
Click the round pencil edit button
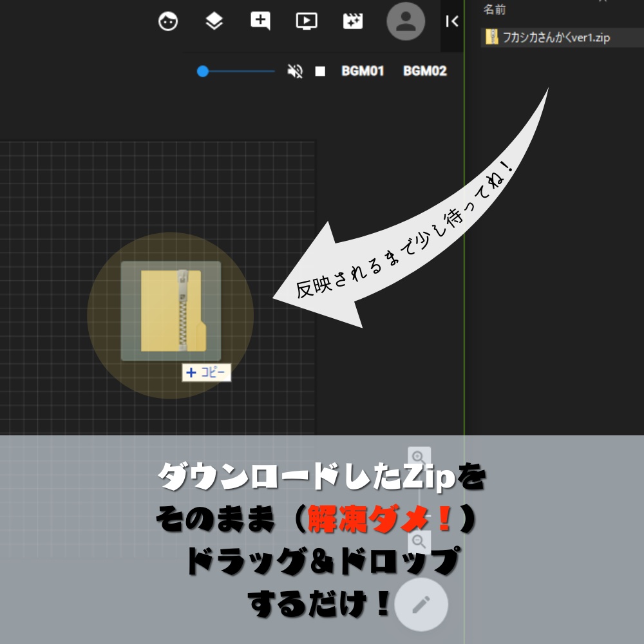tap(421, 605)
